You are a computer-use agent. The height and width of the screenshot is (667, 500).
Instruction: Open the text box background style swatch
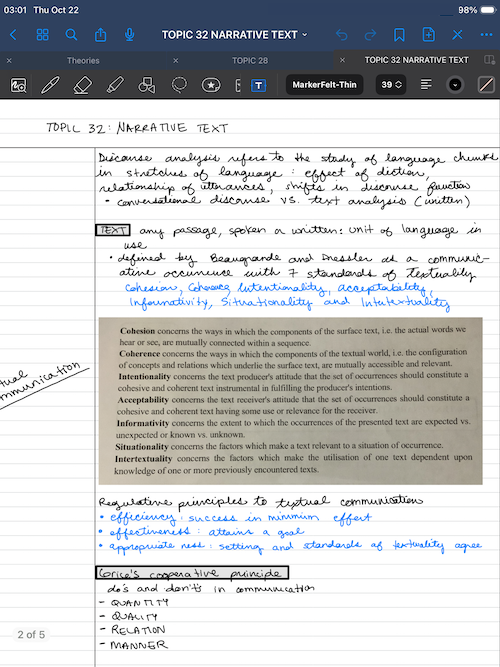(x=486, y=85)
